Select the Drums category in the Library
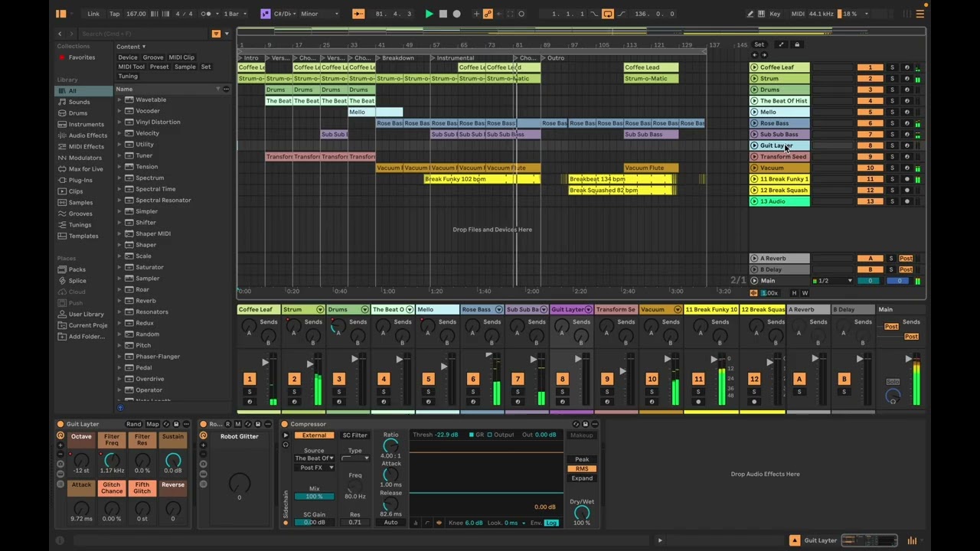This screenshot has height=551, width=980. 78,113
